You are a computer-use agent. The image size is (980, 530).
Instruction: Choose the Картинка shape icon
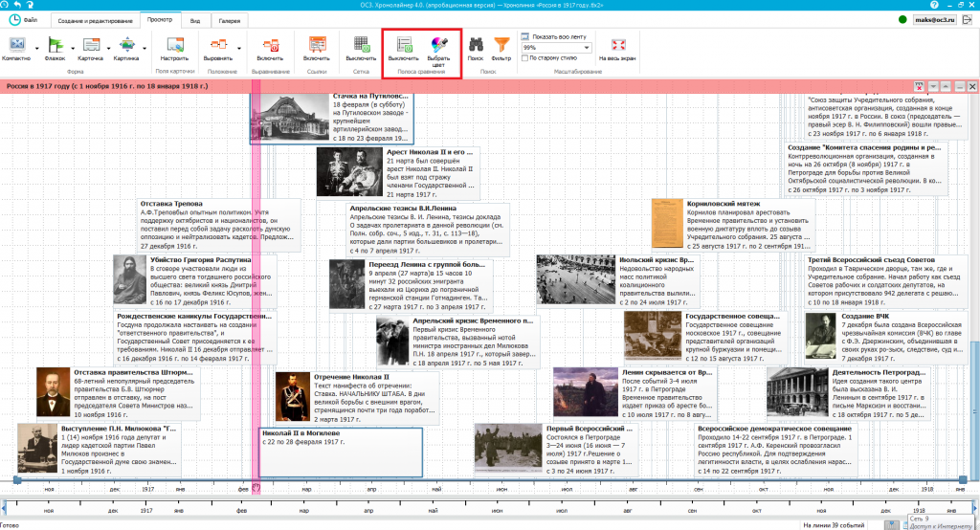(126, 45)
